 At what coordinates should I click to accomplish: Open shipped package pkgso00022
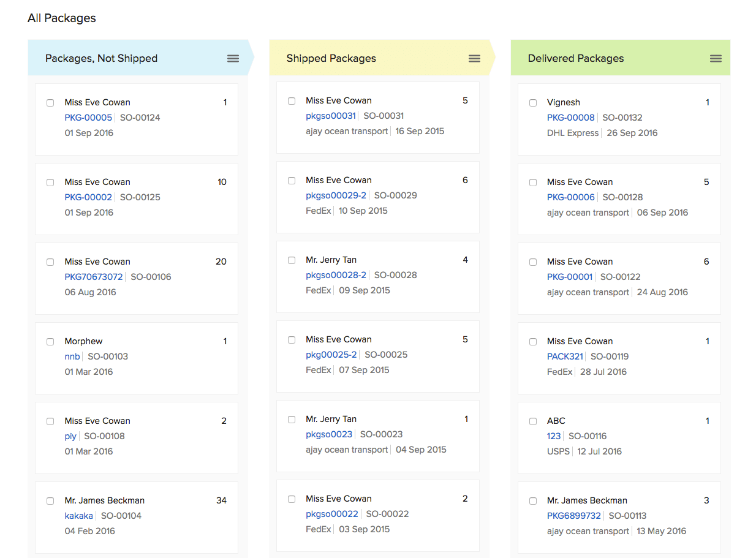pos(331,513)
